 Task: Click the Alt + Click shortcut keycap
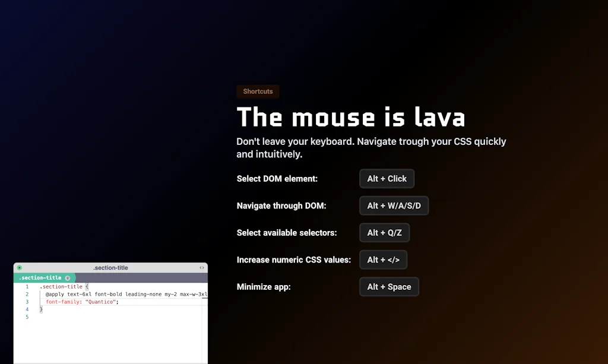click(387, 179)
